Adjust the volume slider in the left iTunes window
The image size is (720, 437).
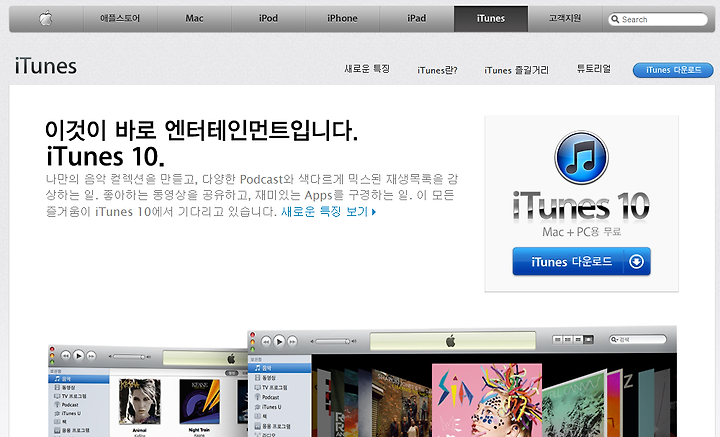(129, 357)
